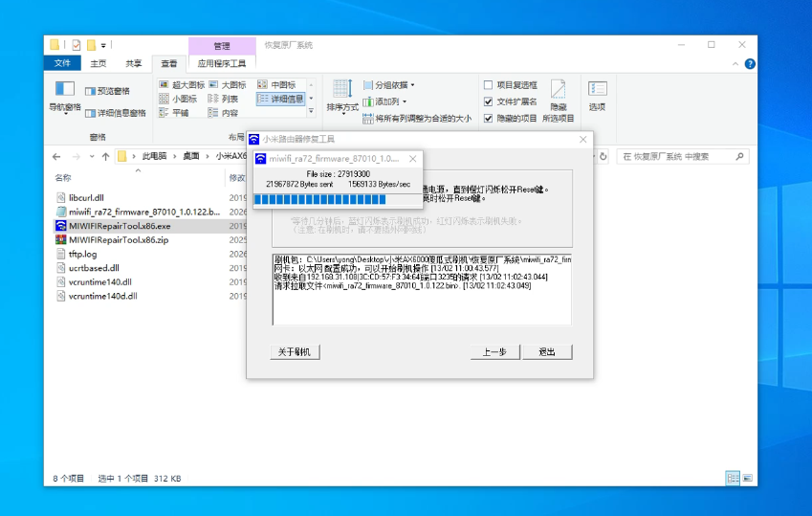Select Large icons layout
This screenshot has width=812, height=516.
[x=228, y=84]
